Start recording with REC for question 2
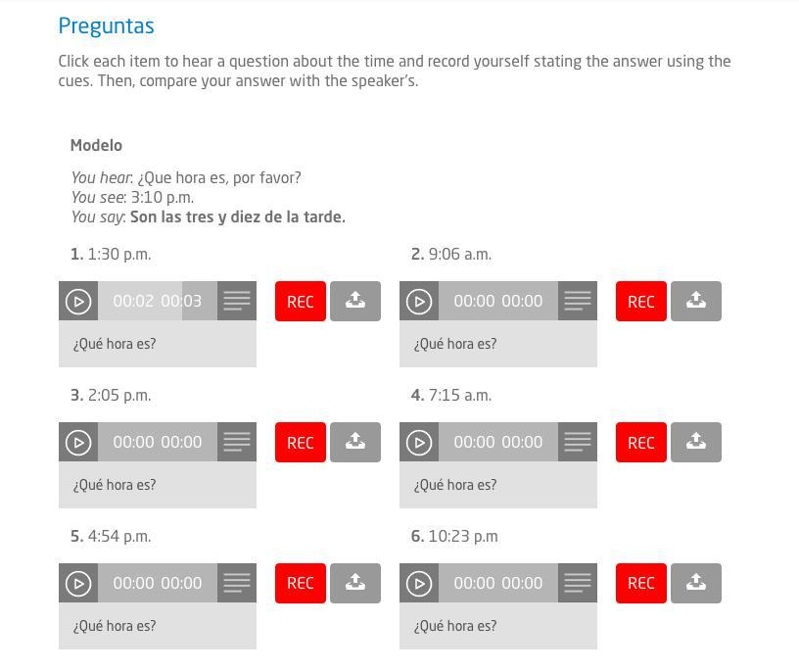 [641, 302]
